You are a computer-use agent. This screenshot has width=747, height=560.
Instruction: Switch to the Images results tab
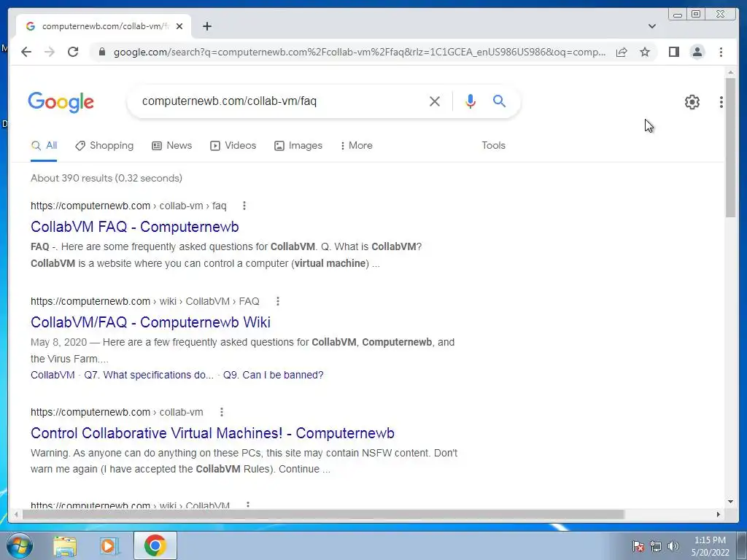click(x=298, y=145)
